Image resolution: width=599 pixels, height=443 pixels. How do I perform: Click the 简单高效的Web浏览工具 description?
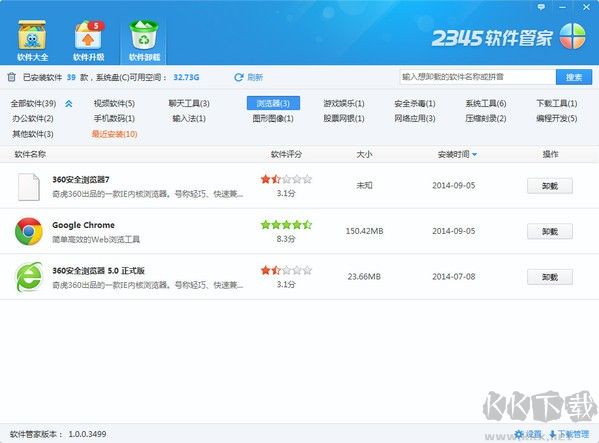coord(96,239)
